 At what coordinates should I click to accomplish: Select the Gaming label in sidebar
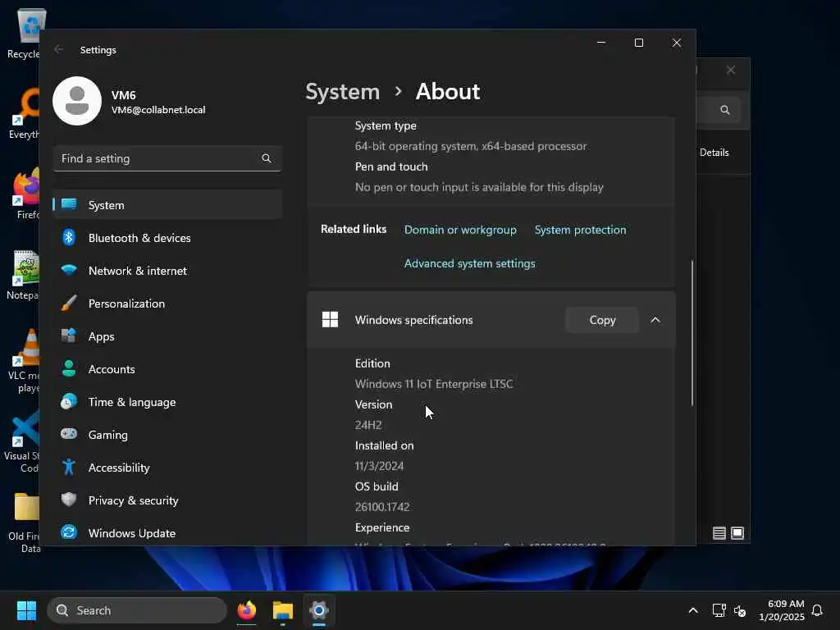pyautogui.click(x=107, y=435)
